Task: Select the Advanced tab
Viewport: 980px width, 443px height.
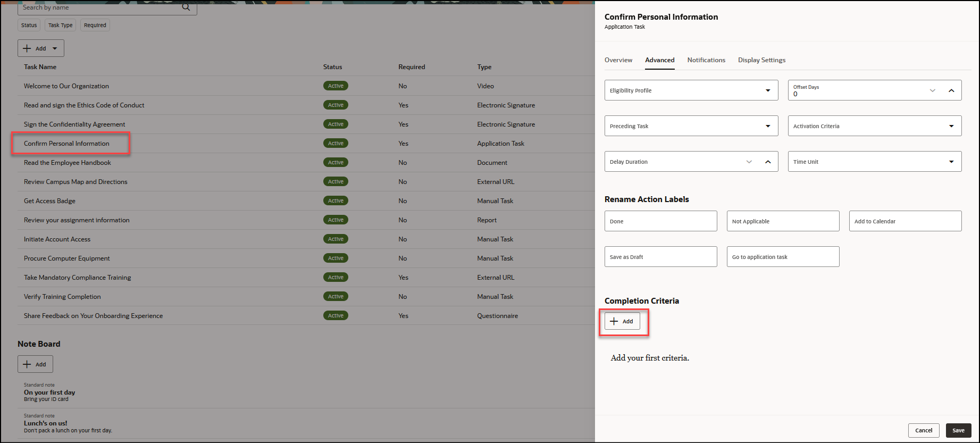Action: (660, 60)
